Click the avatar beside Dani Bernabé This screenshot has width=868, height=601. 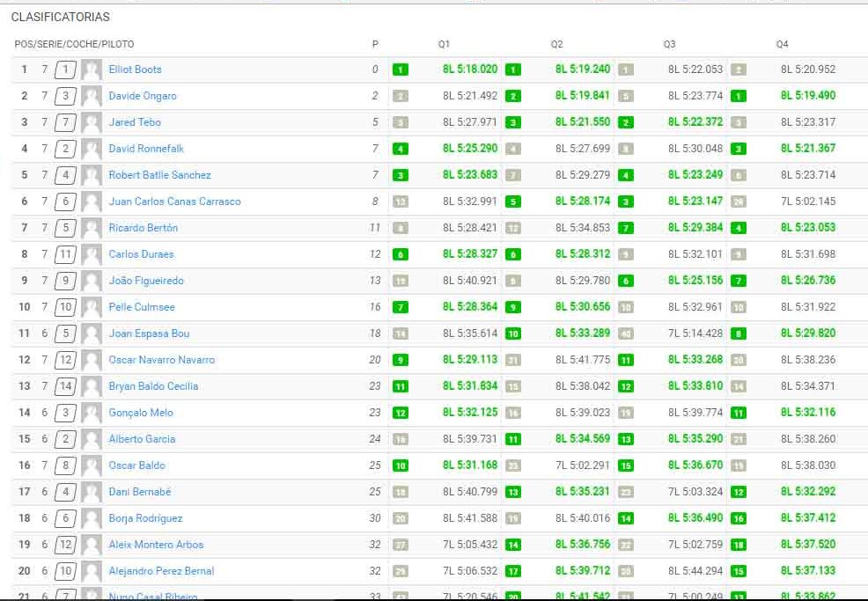pyautogui.click(x=92, y=493)
